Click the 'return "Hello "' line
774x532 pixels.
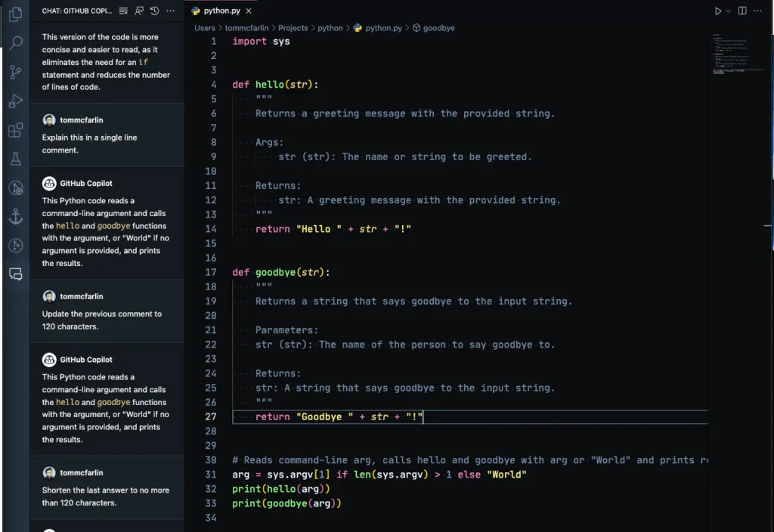coord(333,229)
